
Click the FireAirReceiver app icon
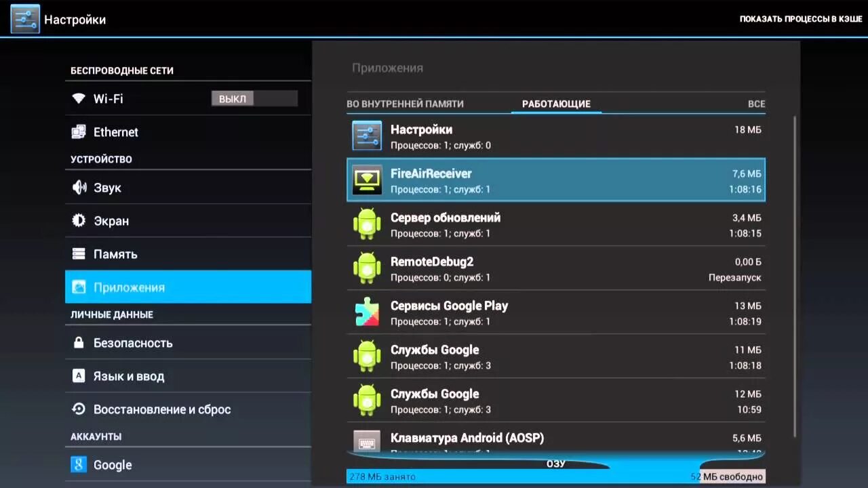point(367,180)
